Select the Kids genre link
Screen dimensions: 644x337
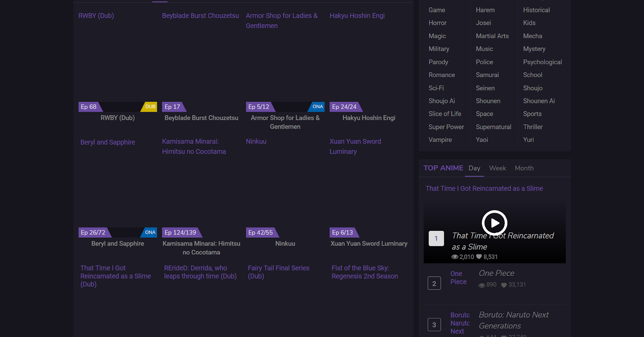coord(529,23)
